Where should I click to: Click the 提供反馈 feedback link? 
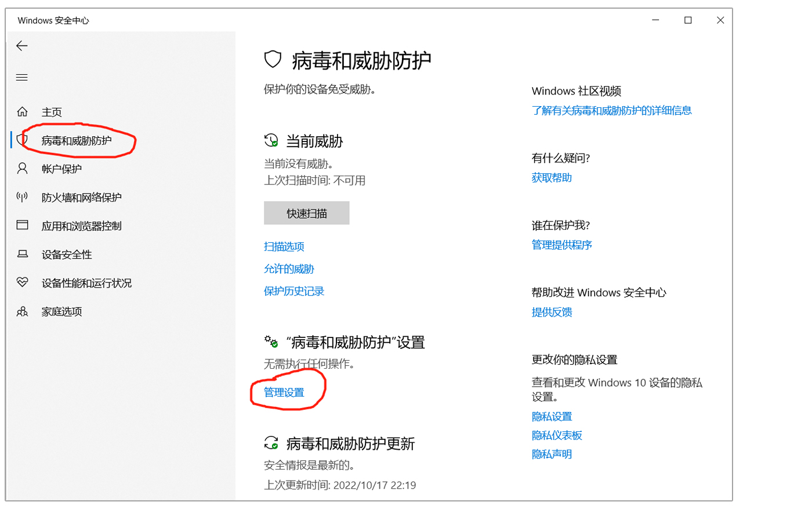pyautogui.click(x=552, y=312)
